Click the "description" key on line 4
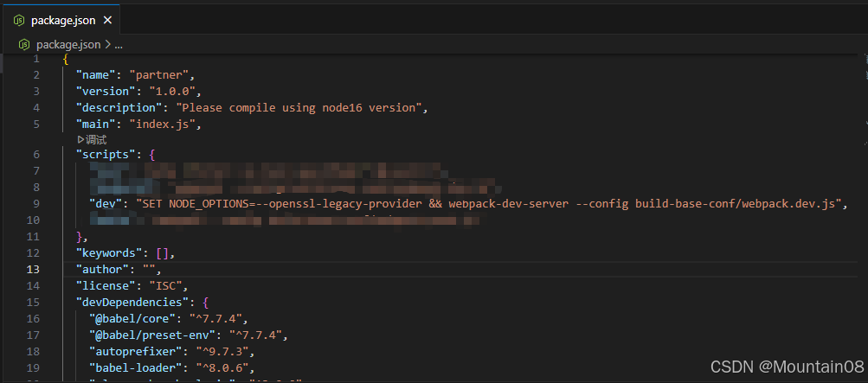This screenshot has width=868, height=383. 119,108
